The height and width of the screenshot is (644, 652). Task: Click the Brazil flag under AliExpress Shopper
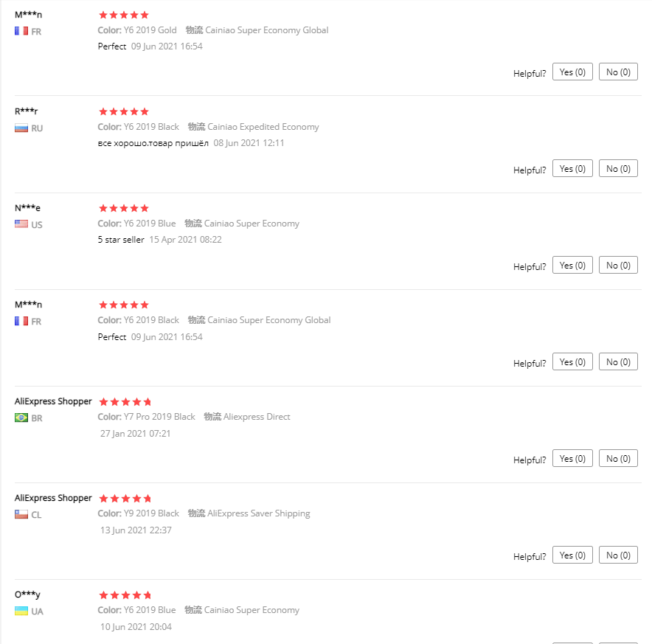(21, 418)
